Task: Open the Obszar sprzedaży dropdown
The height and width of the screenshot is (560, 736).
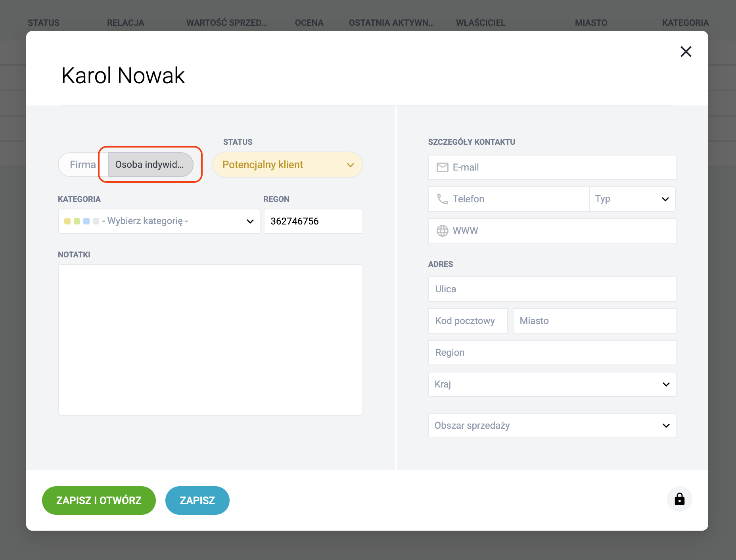Action: pos(552,426)
